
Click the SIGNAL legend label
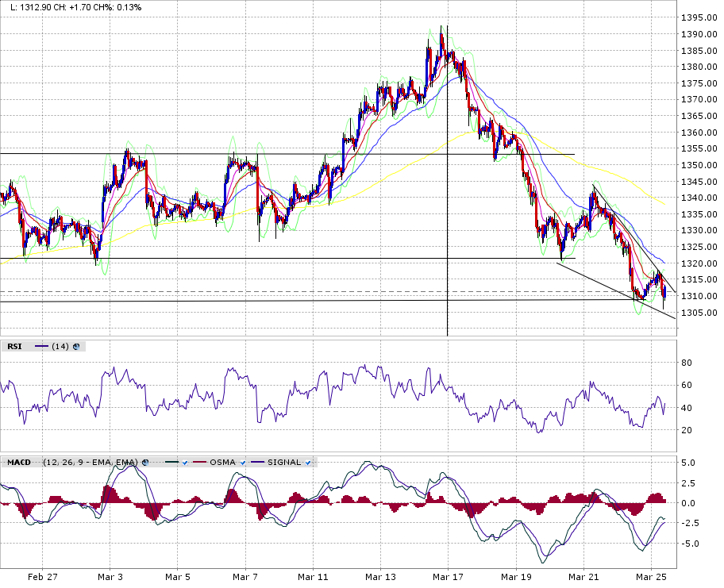pos(284,463)
